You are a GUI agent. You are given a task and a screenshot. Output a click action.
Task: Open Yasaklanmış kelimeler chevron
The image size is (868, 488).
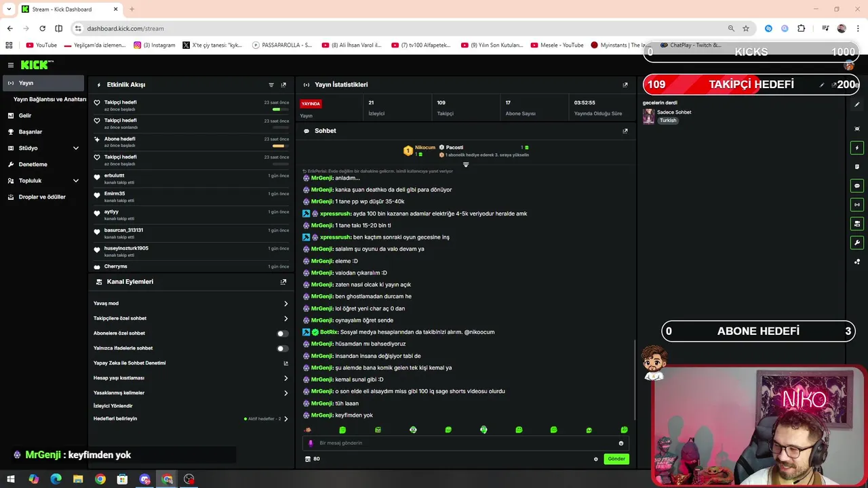pos(285,393)
